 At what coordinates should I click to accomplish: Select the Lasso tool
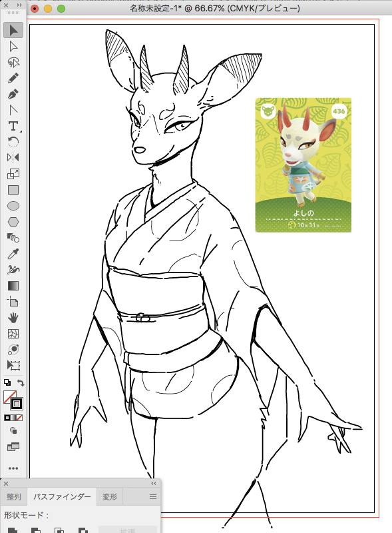point(13,62)
